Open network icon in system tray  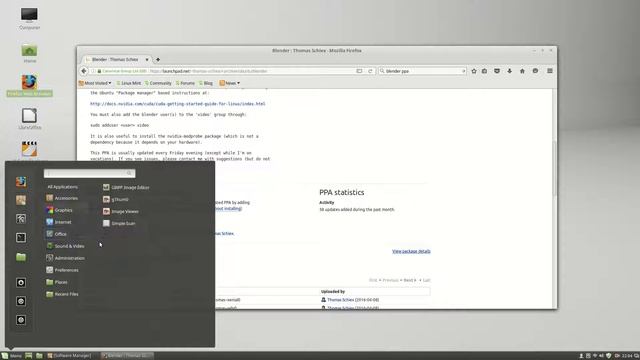point(595,356)
